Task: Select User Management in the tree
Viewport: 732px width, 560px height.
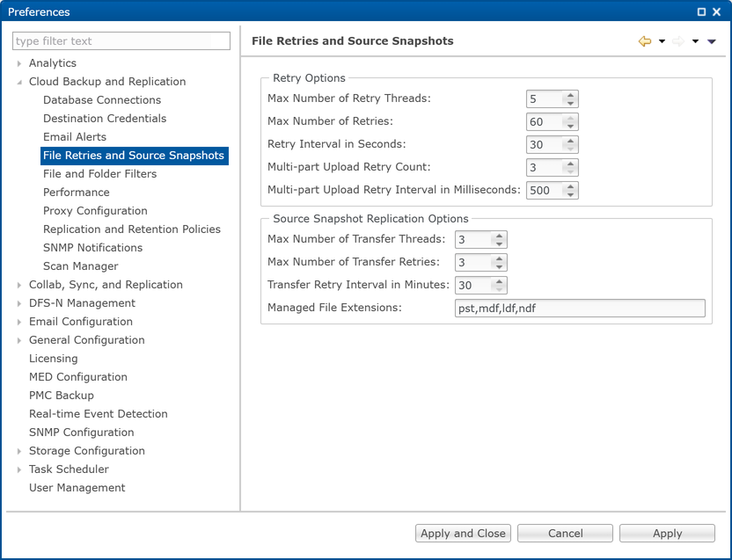Action: 77,488
